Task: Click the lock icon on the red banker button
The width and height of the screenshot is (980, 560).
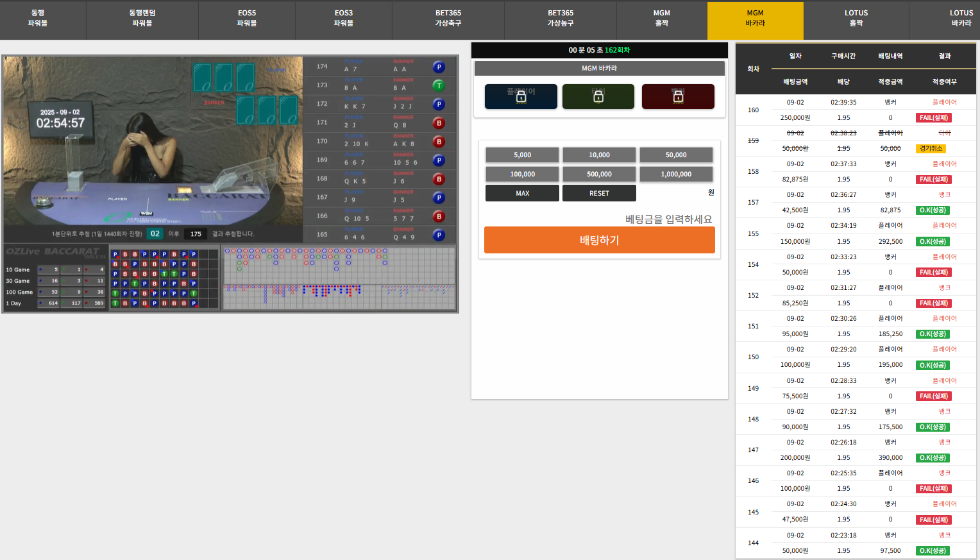Action: point(678,97)
